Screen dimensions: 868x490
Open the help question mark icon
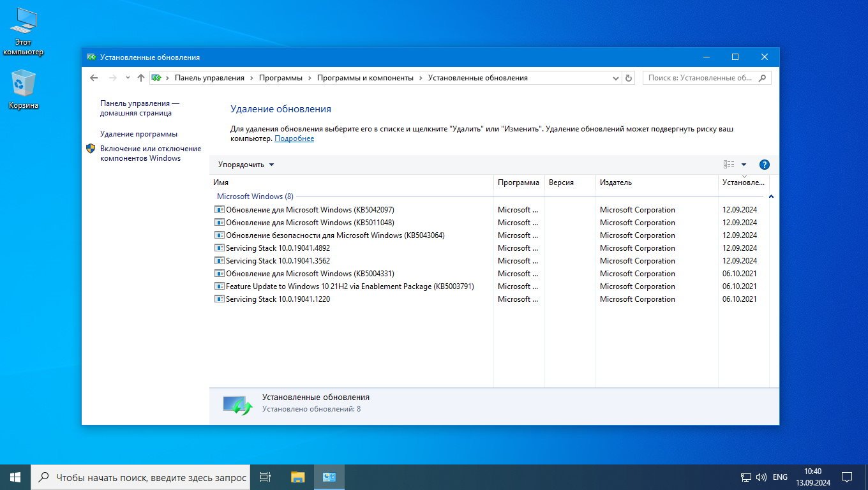765,165
